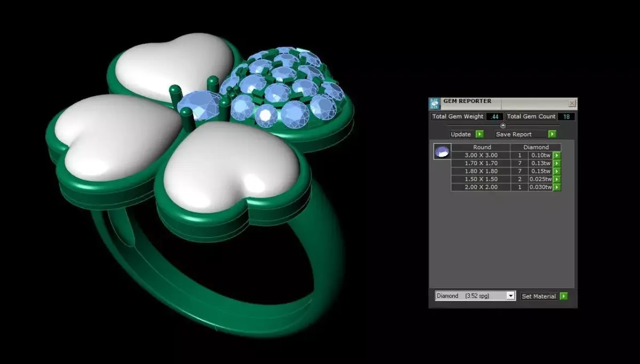Click the Diamond column header
This screenshot has width=640, height=364.
pos(535,147)
